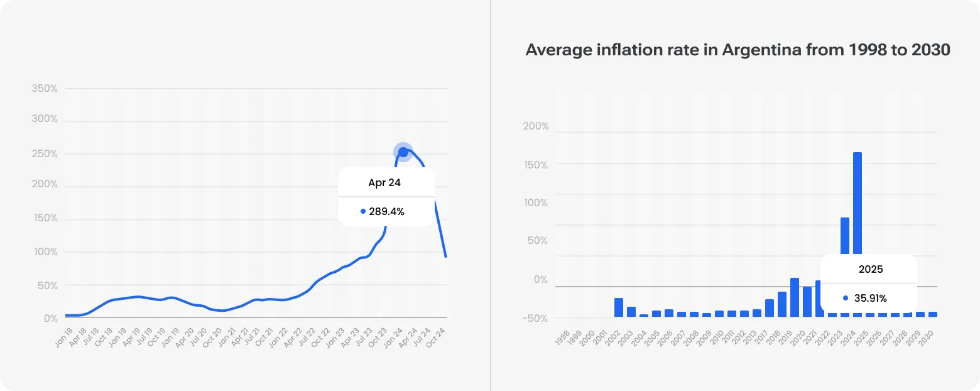Select the 2025 tooltip heading

pyautogui.click(x=871, y=269)
